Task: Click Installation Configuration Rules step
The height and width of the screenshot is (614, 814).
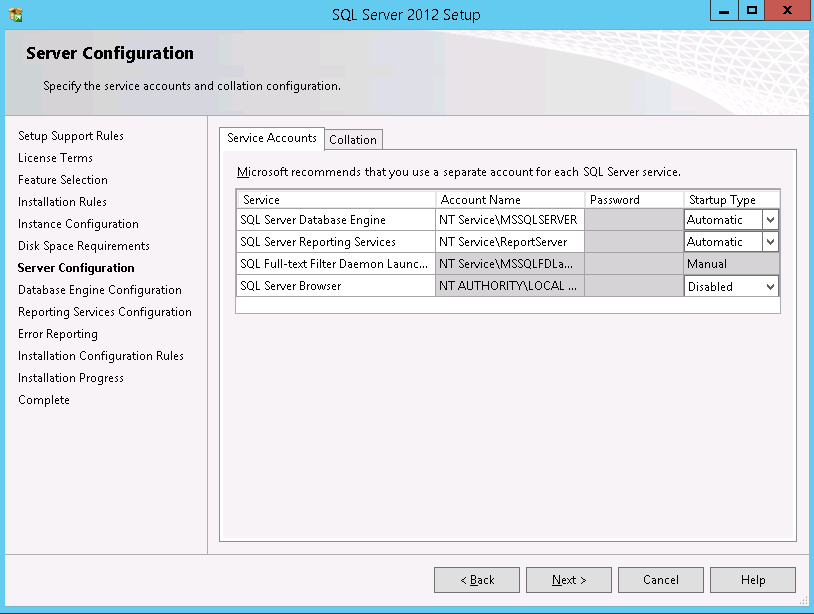Action: click(x=101, y=356)
